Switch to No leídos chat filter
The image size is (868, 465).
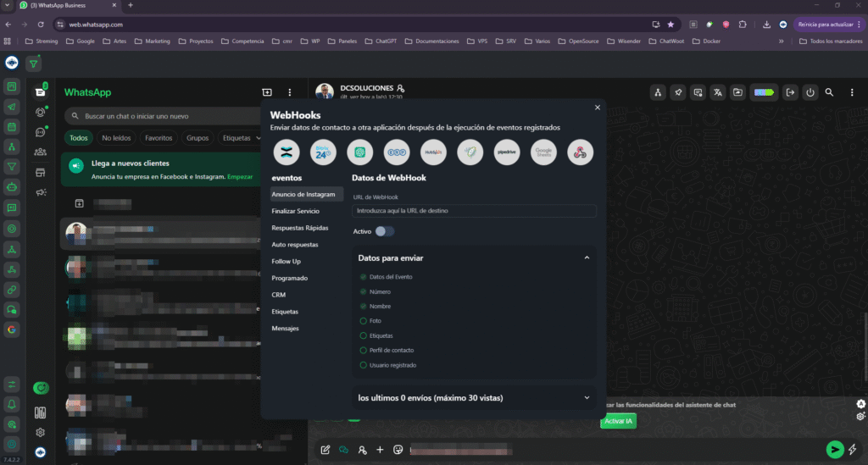pos(116,138)
